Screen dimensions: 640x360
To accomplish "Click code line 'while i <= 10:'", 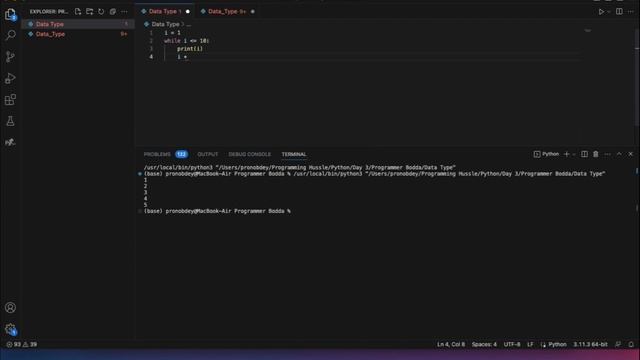I will (187, 41).
